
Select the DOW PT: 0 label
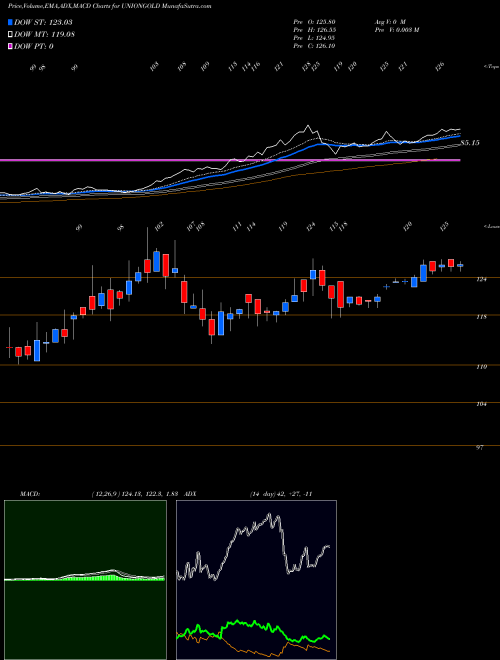coord(33,46)
